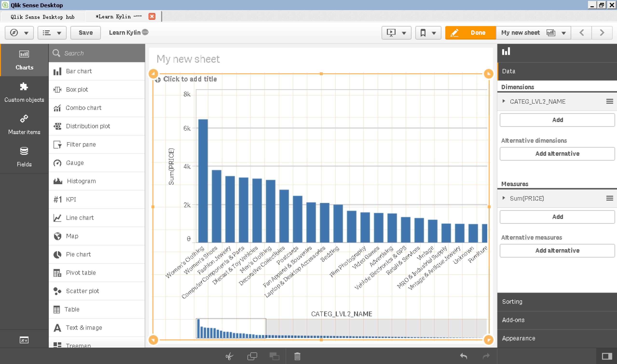This screenshot has height=364, width=617.
Task: Click the bookmark icon in toolbar
Action: pos(423,33)
